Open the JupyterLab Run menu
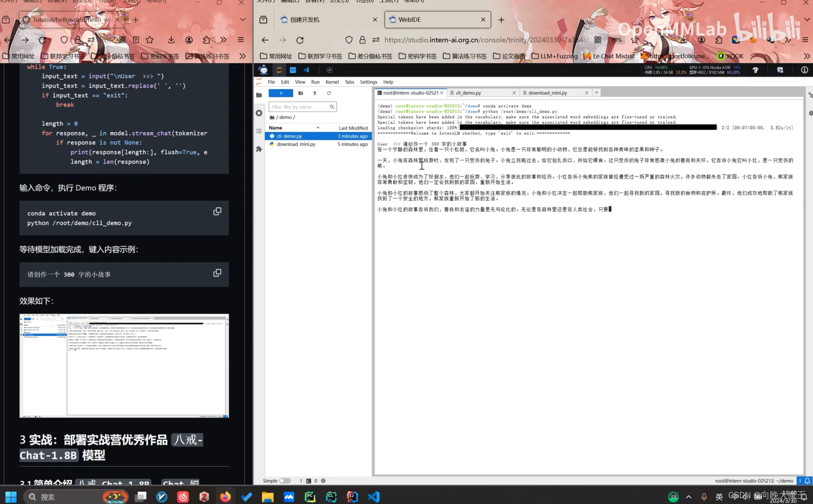This screenshot has height=504, width=813. (x=315, y=82)
